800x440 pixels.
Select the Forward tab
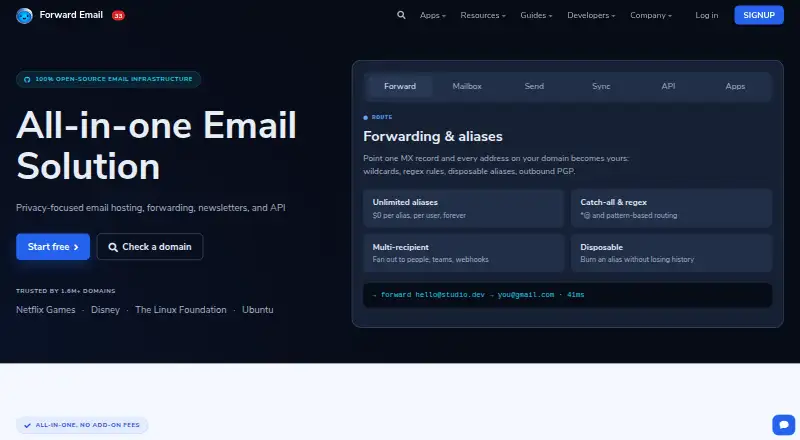[x=400, y=86]
